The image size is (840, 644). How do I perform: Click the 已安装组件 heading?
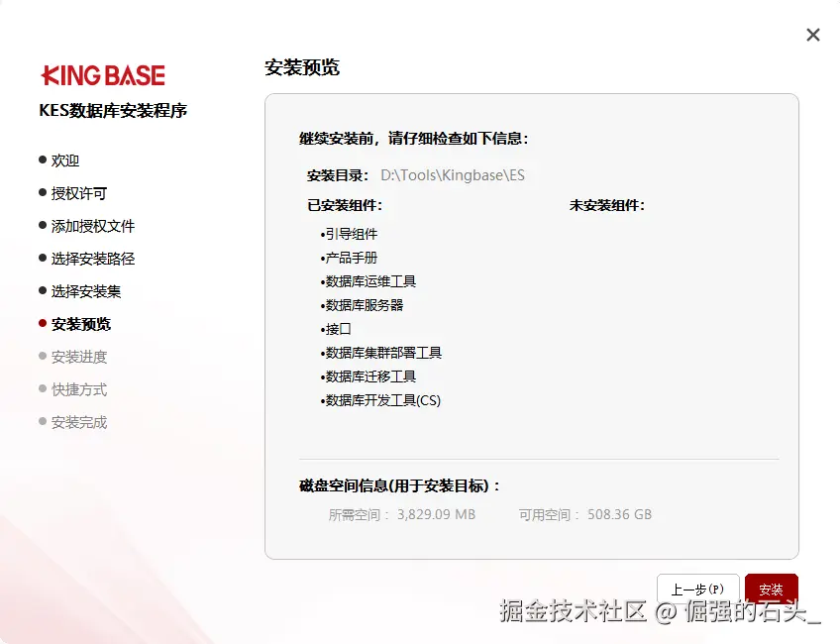[x=345, y=205]
